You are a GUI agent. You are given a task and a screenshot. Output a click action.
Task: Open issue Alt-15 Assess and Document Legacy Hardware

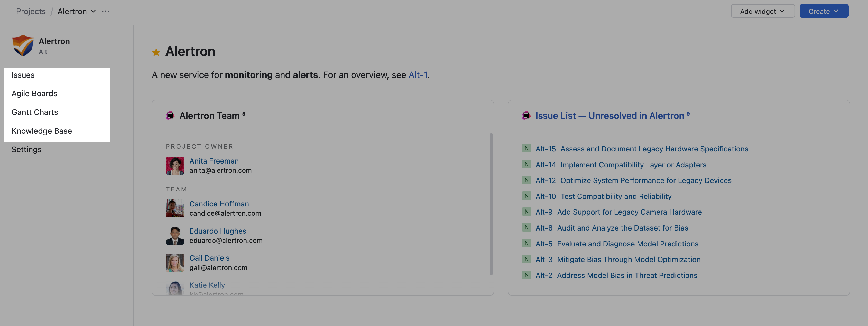642,149
